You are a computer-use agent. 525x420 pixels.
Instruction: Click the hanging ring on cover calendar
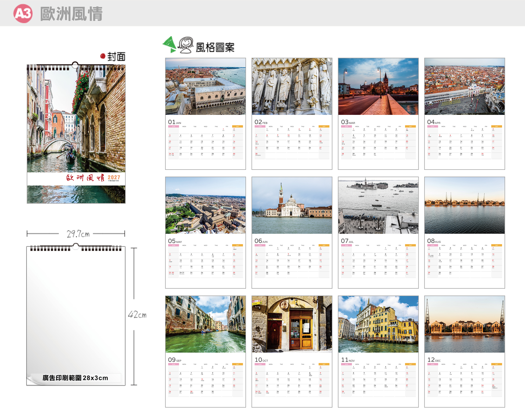tap(75, 65)
